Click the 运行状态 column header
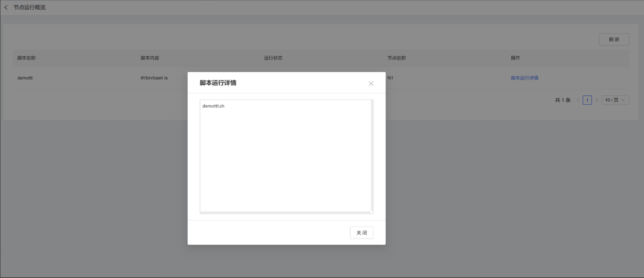This screenshot has width=644, height=278. [273, 58]
